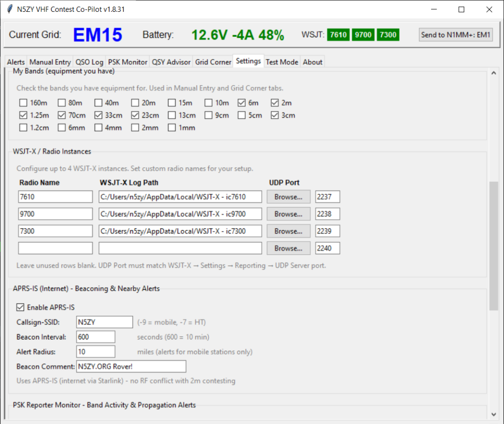Go to the Grid Corner tab

pyautogui.click(x=213, y=62)
